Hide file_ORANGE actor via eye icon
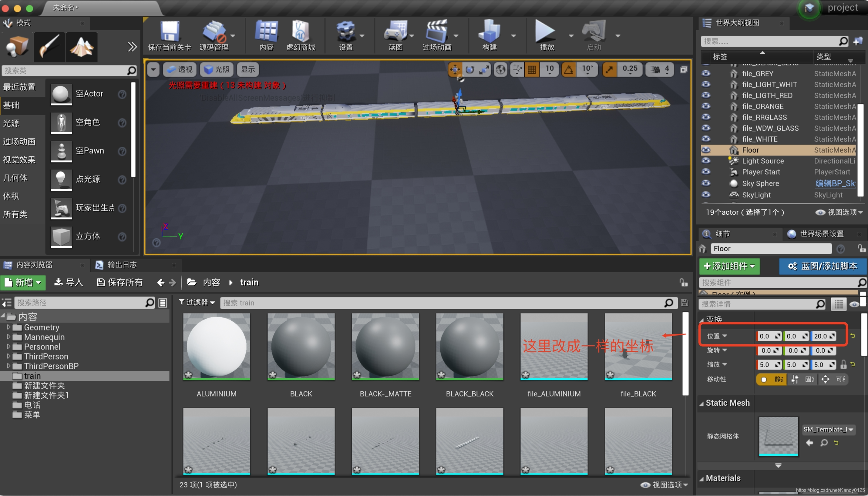The height and width of the screenshot is (496, 868). pos(706,106)
